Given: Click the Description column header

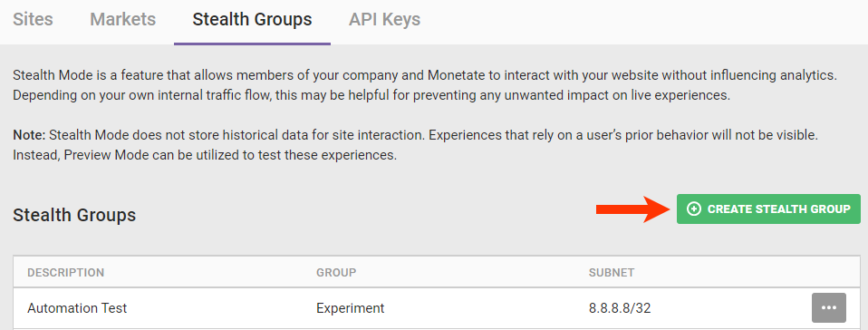Looking at the screenshot, I should click(x=66, y=272).
